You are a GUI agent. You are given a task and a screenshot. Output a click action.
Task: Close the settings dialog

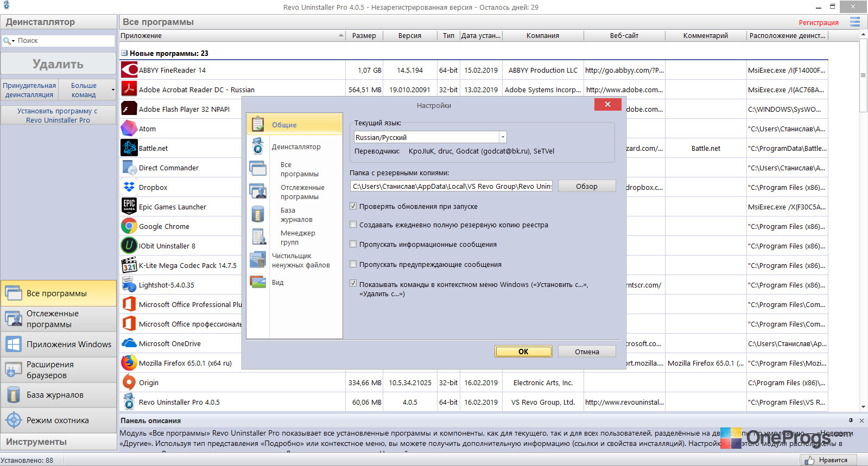click(607, 104)
